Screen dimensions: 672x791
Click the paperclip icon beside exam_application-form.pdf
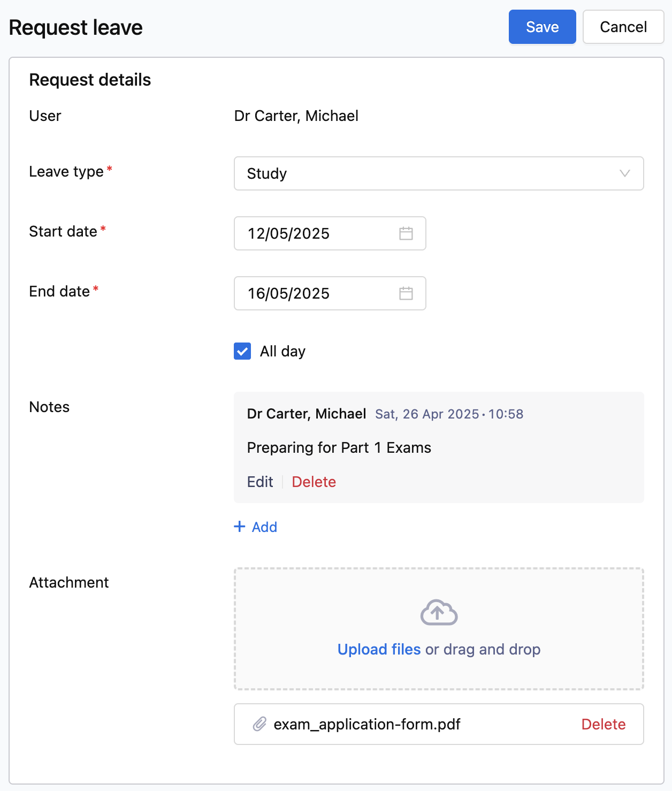pyautogui.click(x=259, y=724)
